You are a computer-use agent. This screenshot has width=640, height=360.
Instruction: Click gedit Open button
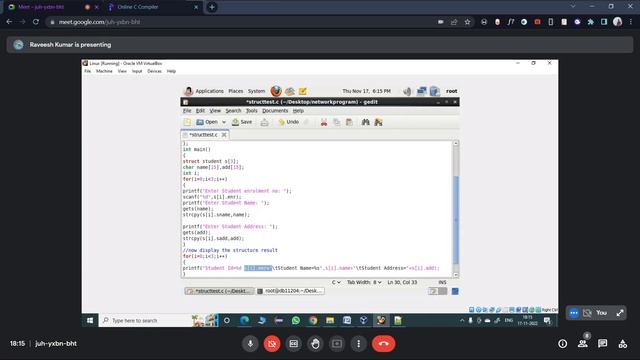tap(207, 122)
